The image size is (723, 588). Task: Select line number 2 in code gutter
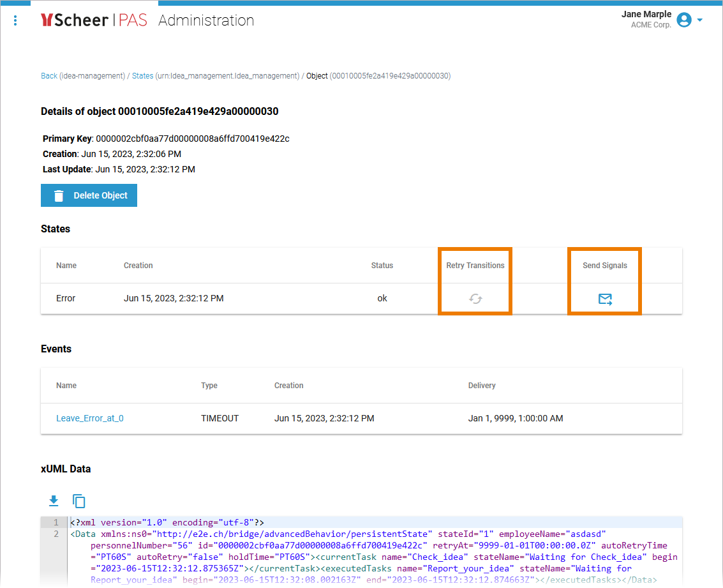pyautogui.click(x=56, y=534)
